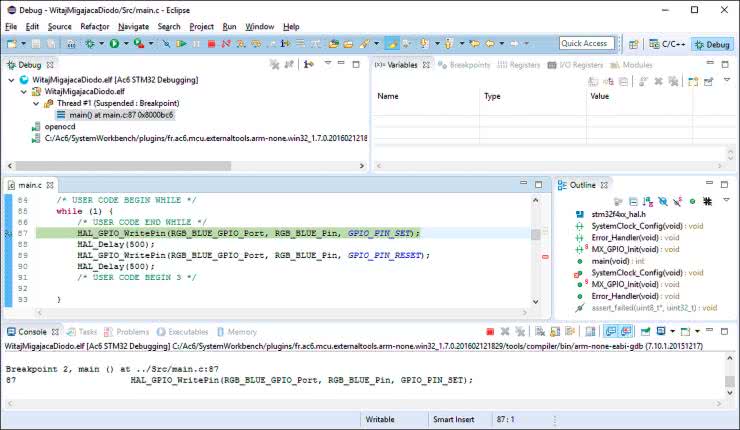The height and width of the screenshot is (430, 740).
Task: Switch to the Breakpoints tab
Action: (468, 65)
